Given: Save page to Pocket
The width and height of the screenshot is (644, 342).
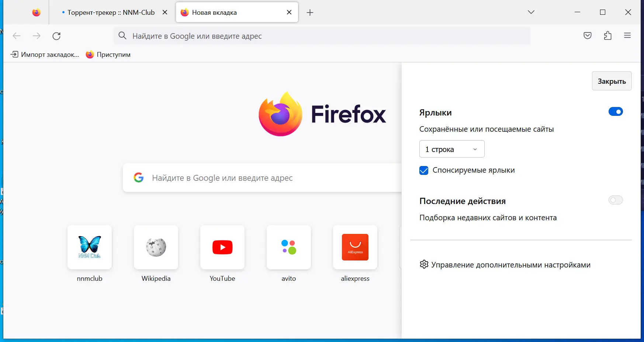Looking at the screenshot, I should (x=588, y=35).
